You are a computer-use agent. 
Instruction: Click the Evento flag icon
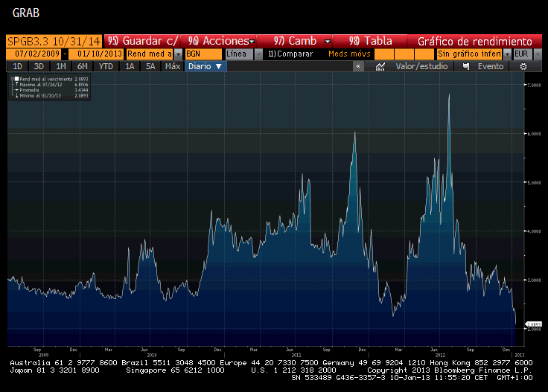(466, 66)
